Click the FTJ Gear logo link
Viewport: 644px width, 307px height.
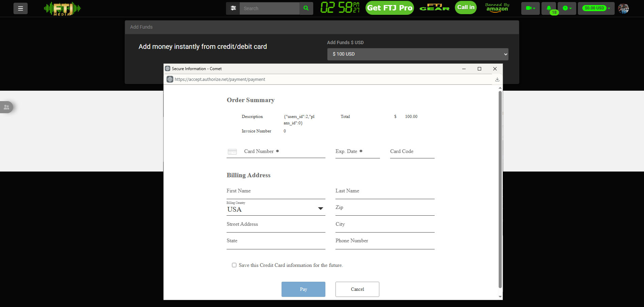[434, 7]
